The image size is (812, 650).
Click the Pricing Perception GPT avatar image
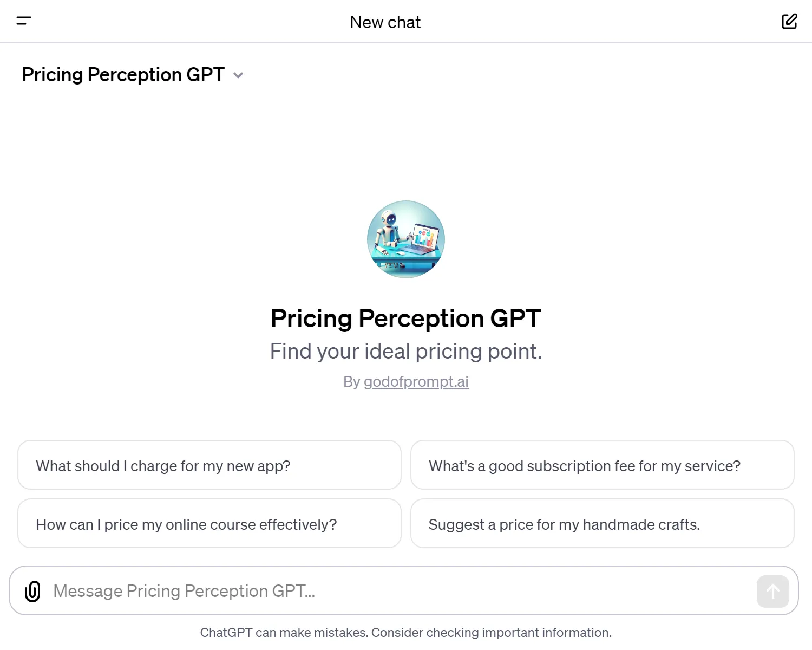point(405,239)
